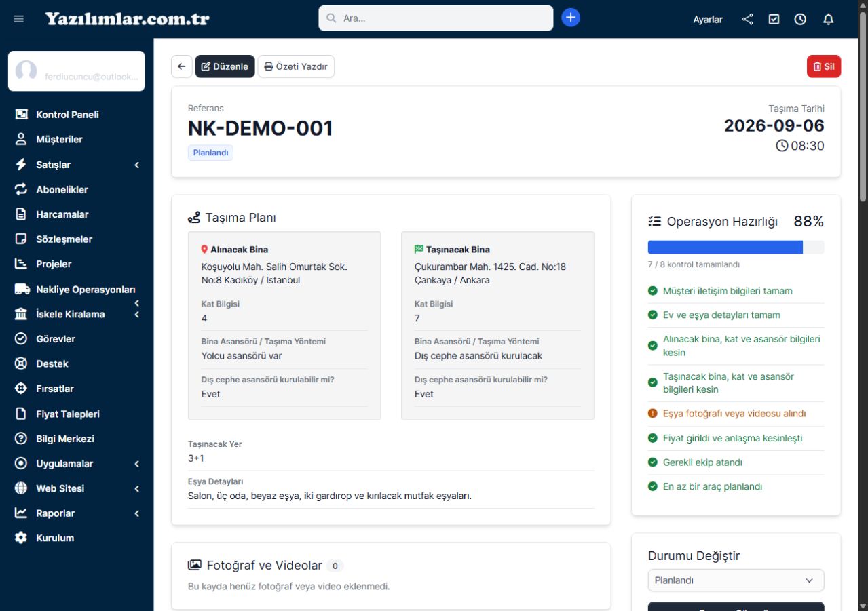Open the hamburger menu icon
Image resolution: width=868 pixels, height=611 pixels.
19,19
